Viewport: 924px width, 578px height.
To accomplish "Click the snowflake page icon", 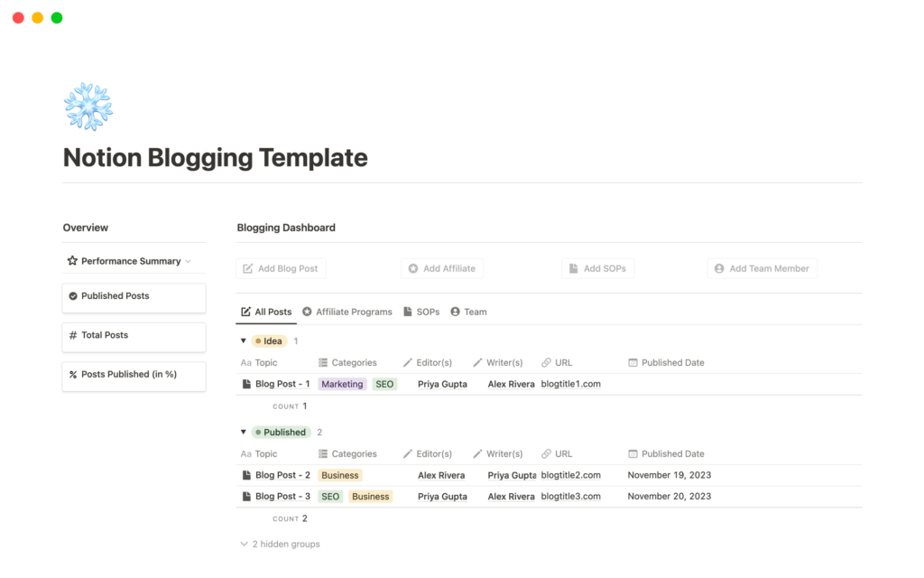I will coord(88,106).
